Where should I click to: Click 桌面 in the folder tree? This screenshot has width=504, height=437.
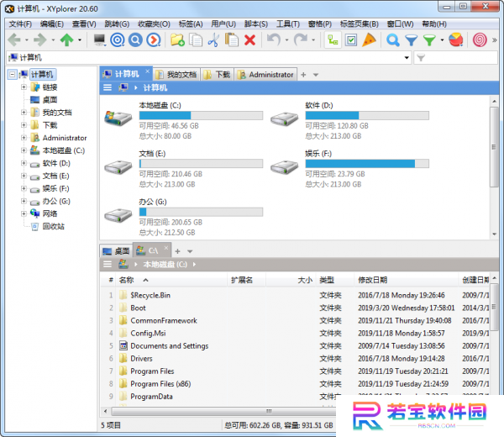(50, 100)
